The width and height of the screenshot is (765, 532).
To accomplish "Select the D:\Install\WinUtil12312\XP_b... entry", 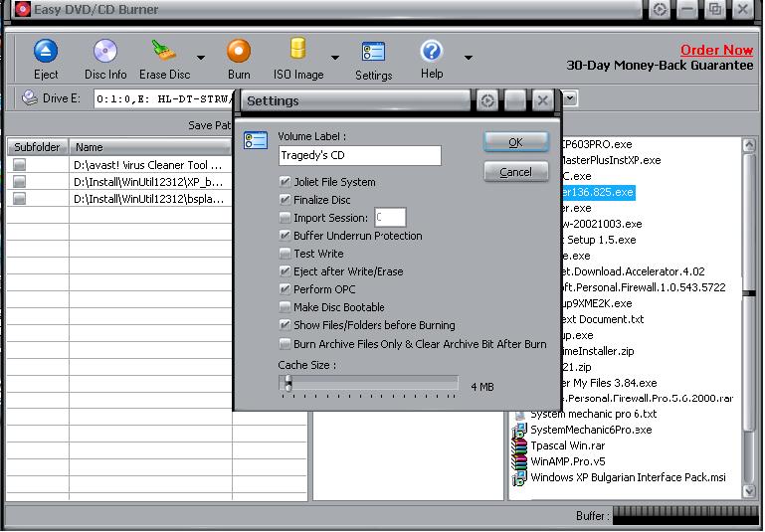I will tap(148, 182).
